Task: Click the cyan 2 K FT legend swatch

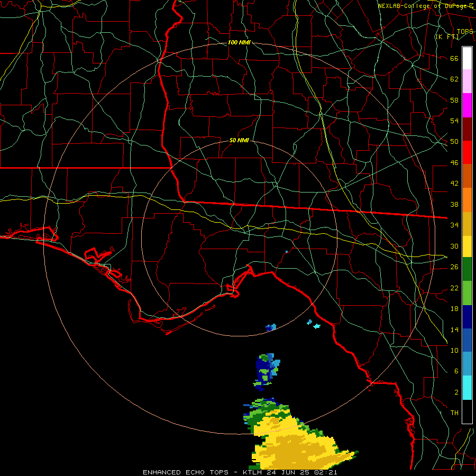Action: [467, 388]
